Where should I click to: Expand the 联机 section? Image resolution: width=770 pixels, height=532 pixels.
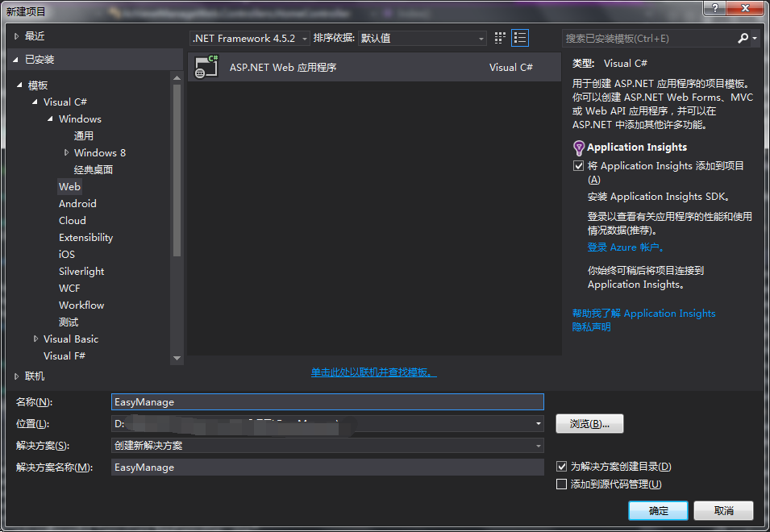tap(16, 376)
